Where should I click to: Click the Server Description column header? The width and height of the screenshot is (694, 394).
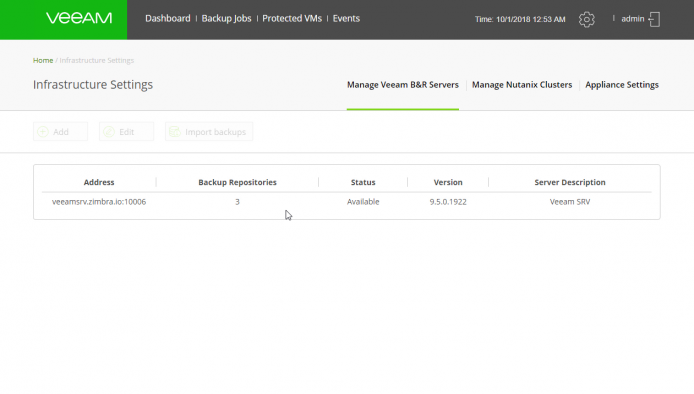[570, 182]
